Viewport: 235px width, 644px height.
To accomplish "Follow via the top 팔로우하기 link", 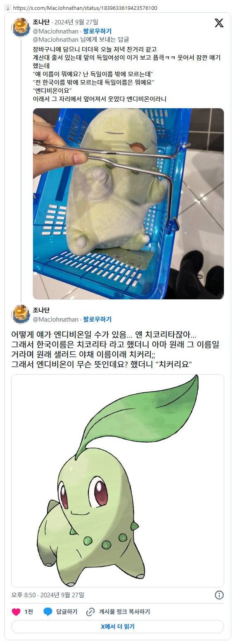I will point(97,31).
